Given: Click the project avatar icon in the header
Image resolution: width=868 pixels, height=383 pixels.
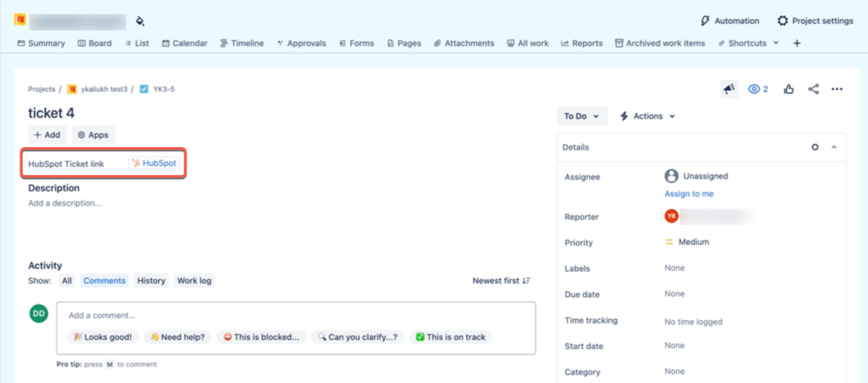Looking at the screenshot, I should (20, 21).
